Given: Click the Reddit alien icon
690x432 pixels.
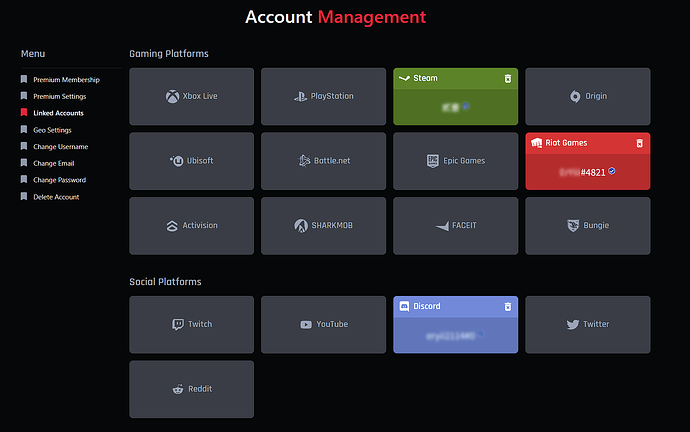Looking at the screenshot, I should pyautogui.click(x=178, y=389).
